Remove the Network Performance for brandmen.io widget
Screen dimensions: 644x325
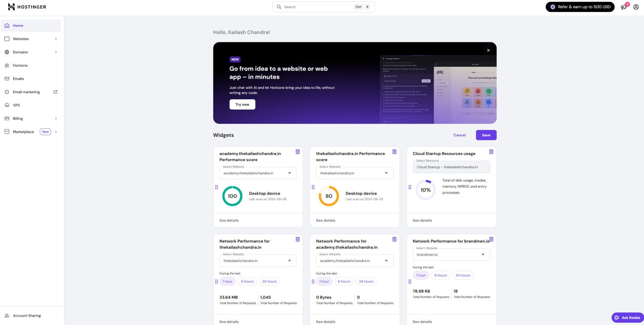coord(491,239)
